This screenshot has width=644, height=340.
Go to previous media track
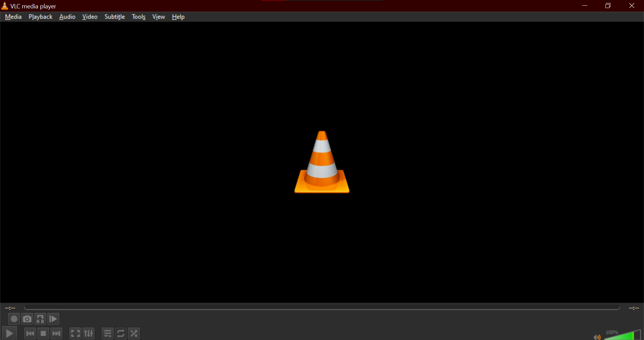(x=30, y=333)
